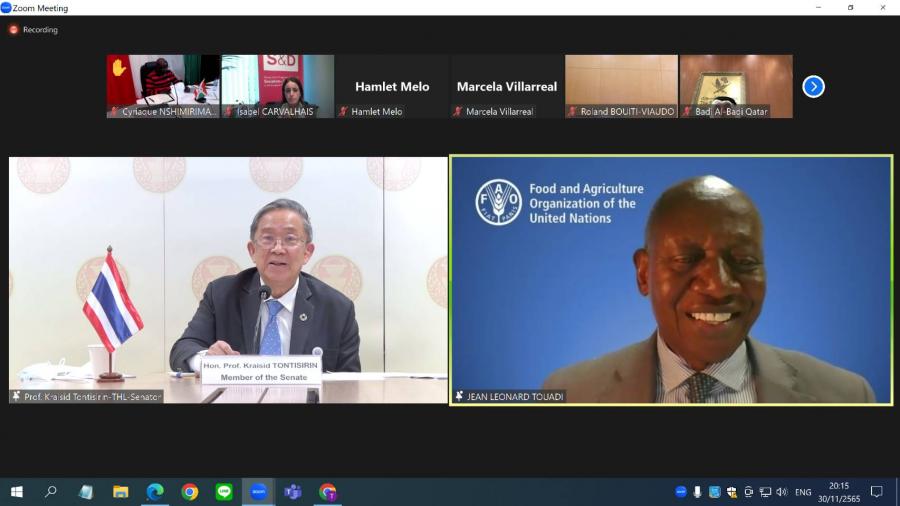
Task: Click Prof. Kraisid Tontisirin's video panel
Action: click(228, 280)
